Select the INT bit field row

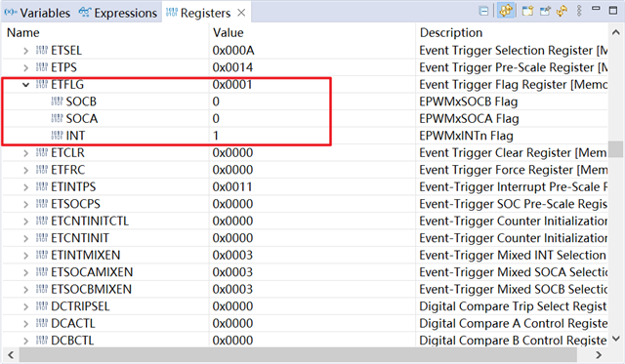click(x=305, y=136)
